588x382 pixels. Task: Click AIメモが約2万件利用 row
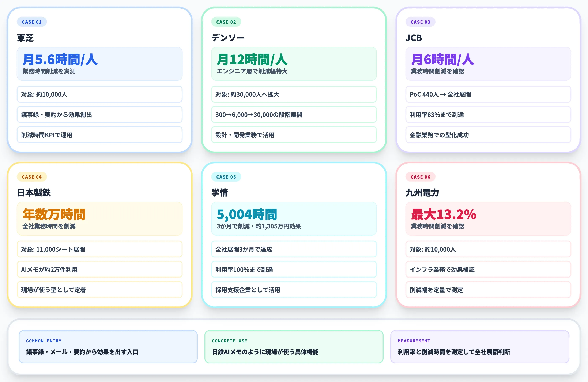click(x=99, y=269)
